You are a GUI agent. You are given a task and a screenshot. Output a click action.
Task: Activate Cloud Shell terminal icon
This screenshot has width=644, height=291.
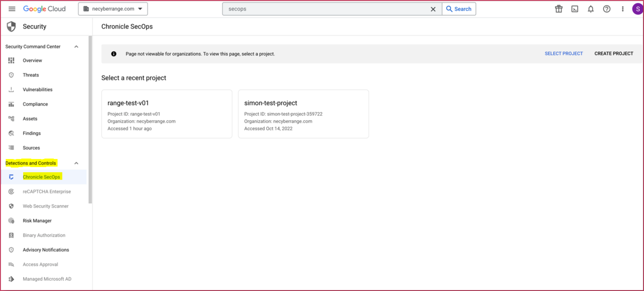tap(575, 9)
